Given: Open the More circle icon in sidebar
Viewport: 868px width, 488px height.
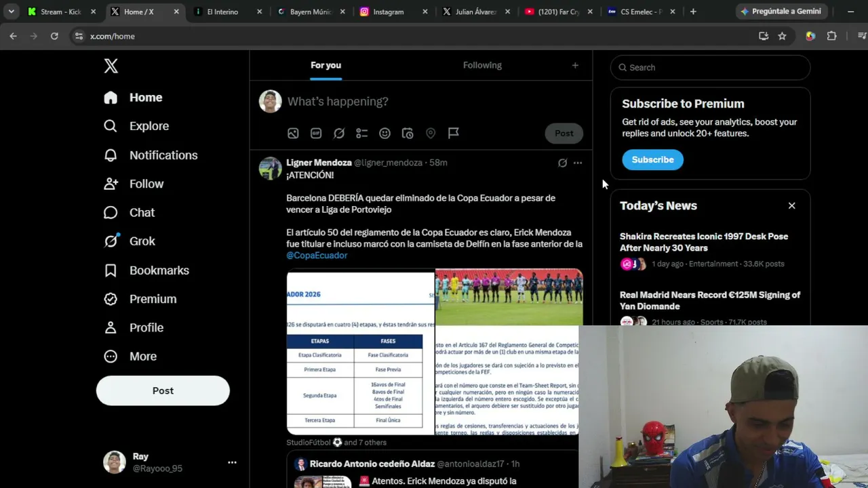Looking at the screenshot, I should 111,357.
